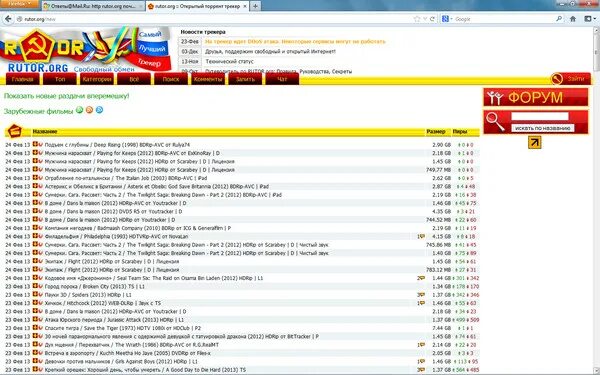Image resolution: width=600 pixels, height=375 pixels.
Task: Open the Зарубежные фильмы category link
Action: (38, 112)
